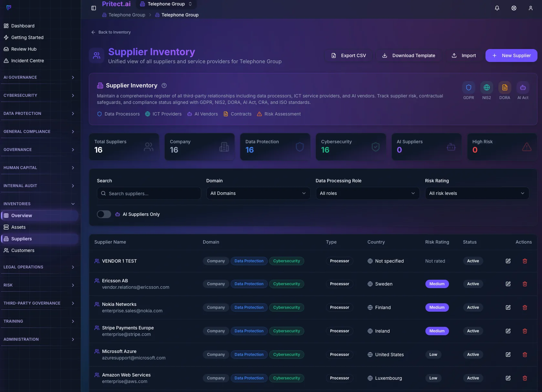
Task: Delete the Stripe Payments Europe supplier
Action: pos(525,331)
